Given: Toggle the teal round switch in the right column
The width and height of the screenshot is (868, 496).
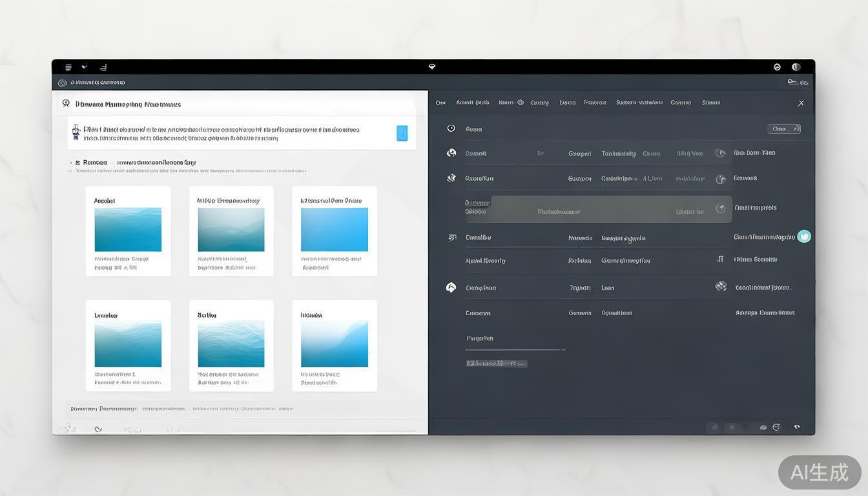Looking at the screenshot, I should pyautogui.click(x=804, y=236).
